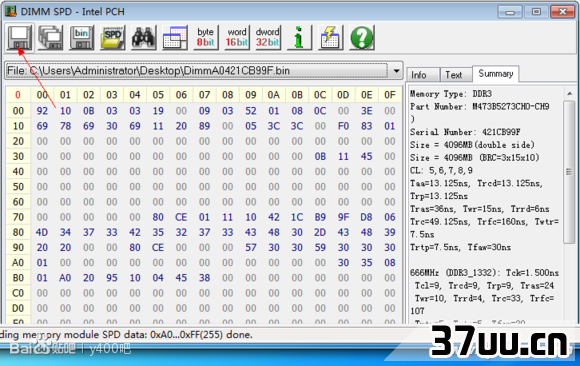Click the floppy disk Save icon
Screen dimensions: 580x366
[x=20, y=38]
